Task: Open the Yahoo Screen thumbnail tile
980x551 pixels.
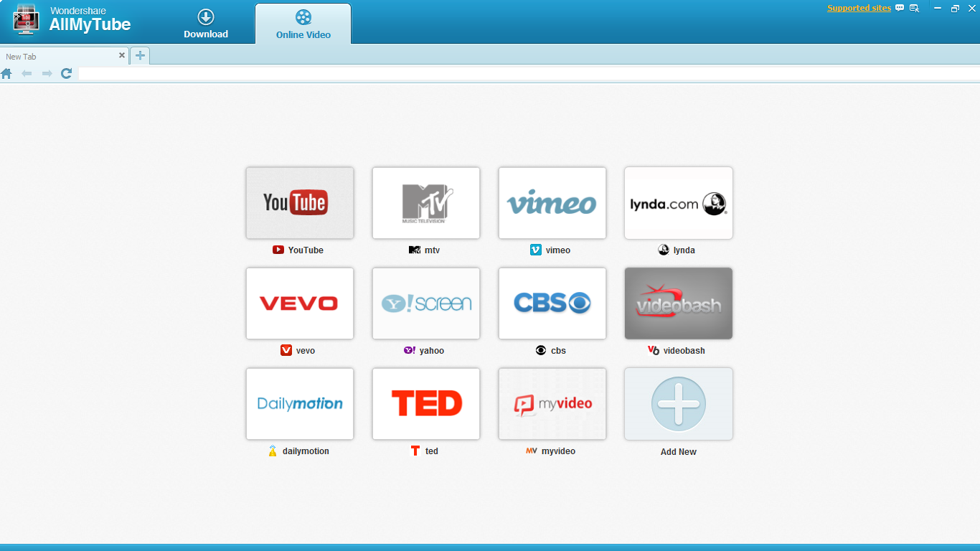Action: pos(426,303)
